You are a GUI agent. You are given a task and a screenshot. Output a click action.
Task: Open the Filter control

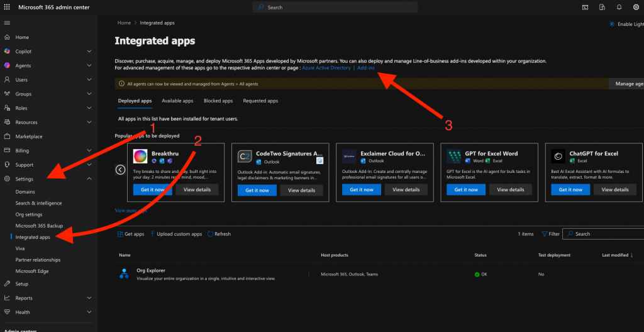click(x=550, y=234)
